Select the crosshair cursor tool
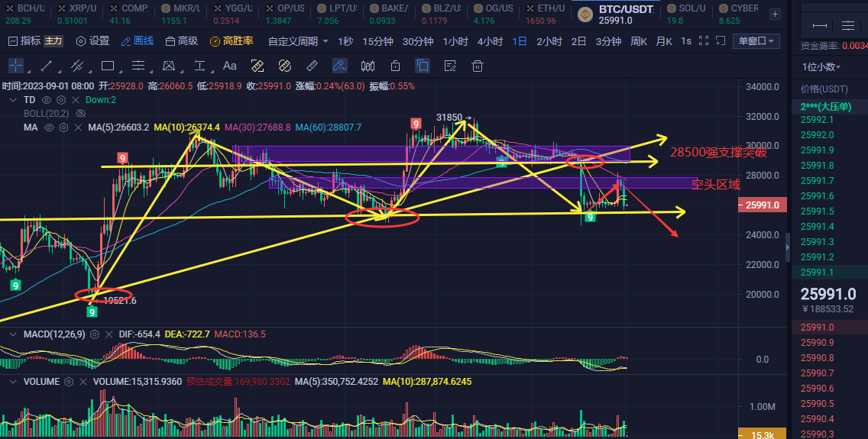The height and width of the screenshot is (439, 868). [x=15, y=66]
